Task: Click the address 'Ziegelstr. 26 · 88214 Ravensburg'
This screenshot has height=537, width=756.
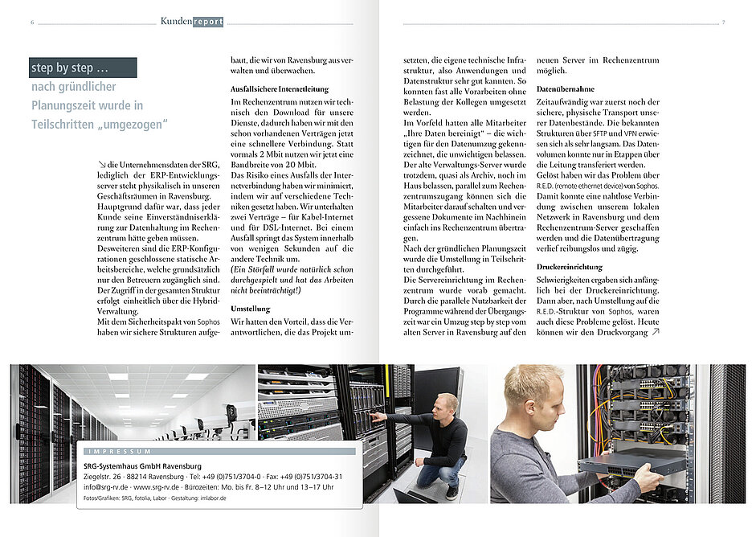Action: point(133,477)
